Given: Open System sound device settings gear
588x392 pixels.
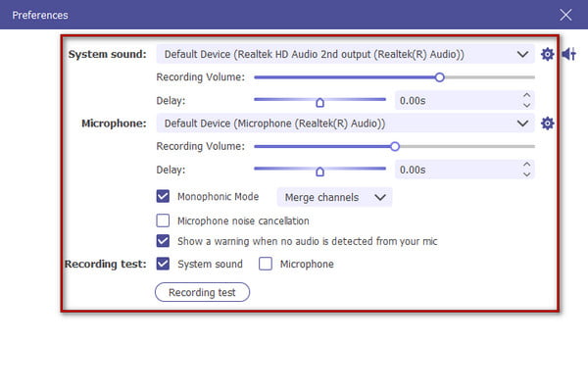Looking at the screenshot, I should coord(547,55).
